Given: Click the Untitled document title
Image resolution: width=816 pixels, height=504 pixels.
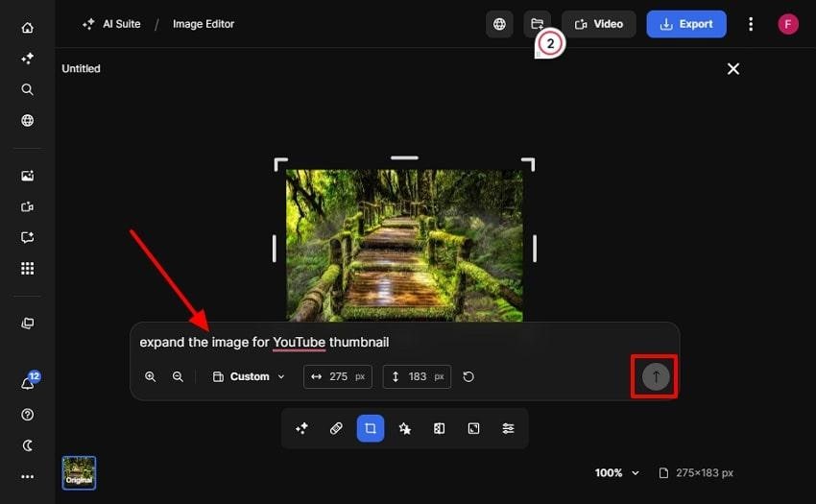Looking at the screenshot, I should pos(82,69).
